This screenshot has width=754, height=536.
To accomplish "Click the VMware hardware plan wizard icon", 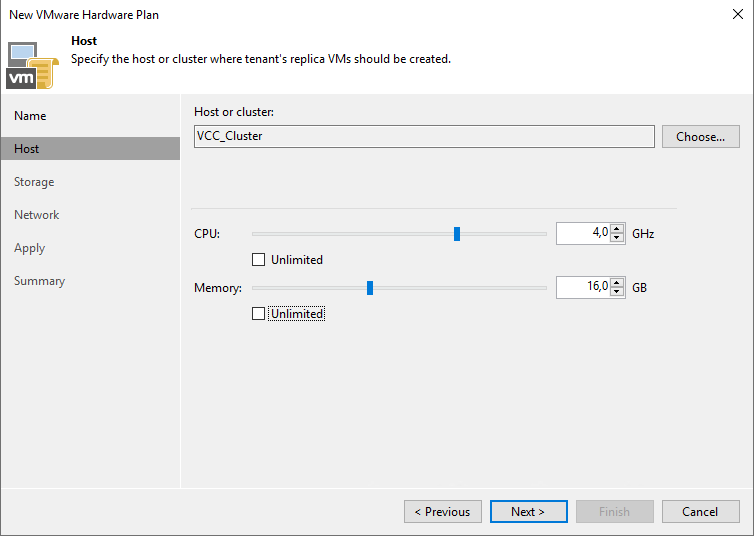I will 32,65.
